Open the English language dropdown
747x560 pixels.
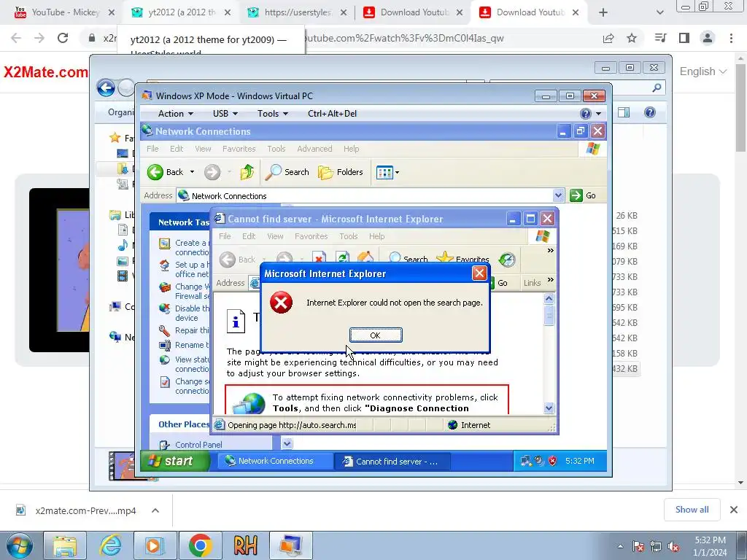(x=703, y=71)
